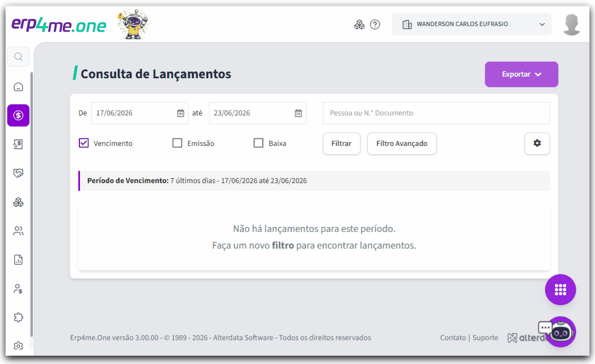Click the Período de Vencimento summary text

197,181
